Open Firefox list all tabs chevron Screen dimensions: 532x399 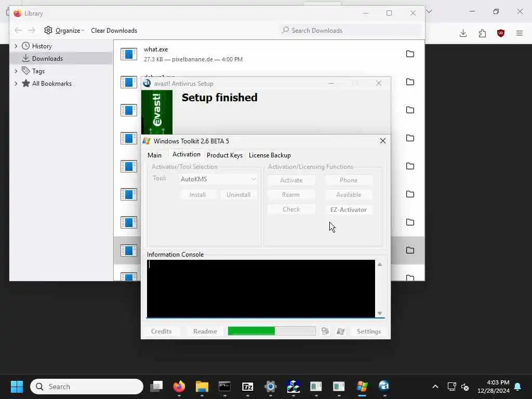[429, 11]
